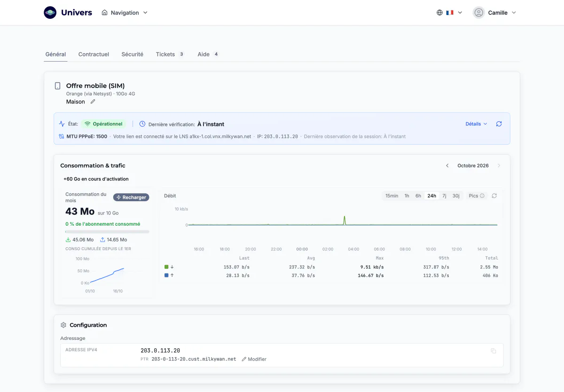
Task: Select the 24h time range
Action: (431, 196)
